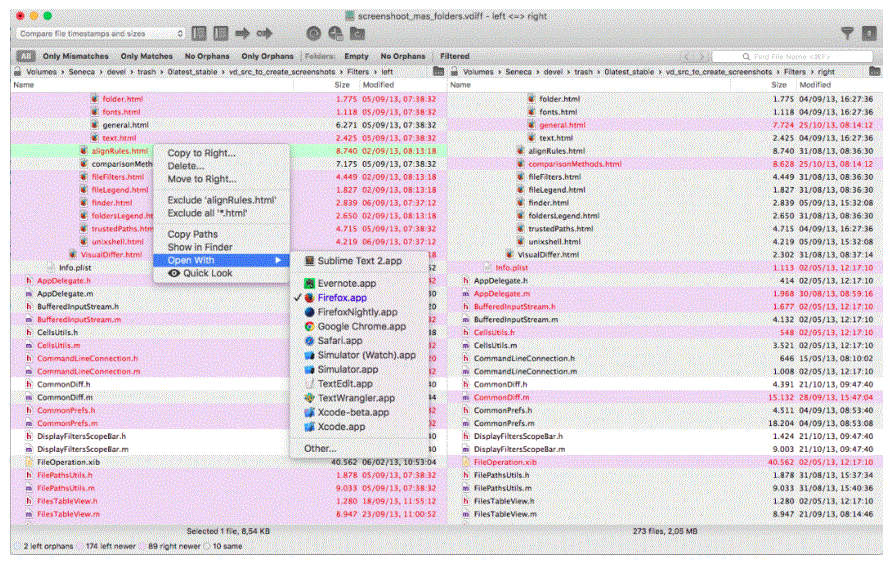Toggle the folders Empty filter
The image size is (893, 570).
(356, 56)
